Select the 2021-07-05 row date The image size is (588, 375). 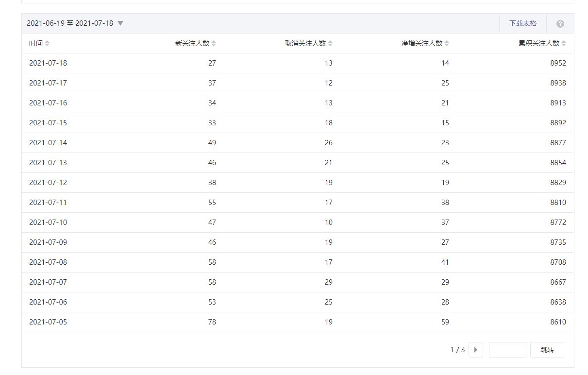[48, 322]
